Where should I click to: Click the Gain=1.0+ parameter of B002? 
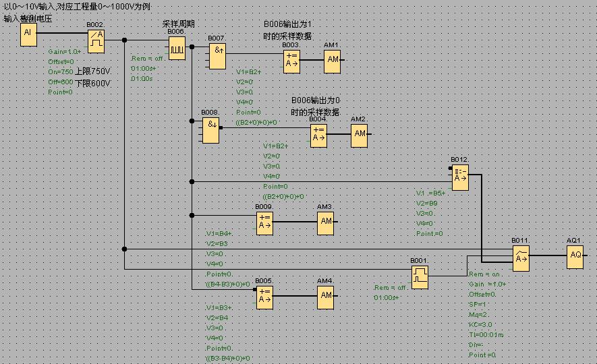(x=65, y=51)
